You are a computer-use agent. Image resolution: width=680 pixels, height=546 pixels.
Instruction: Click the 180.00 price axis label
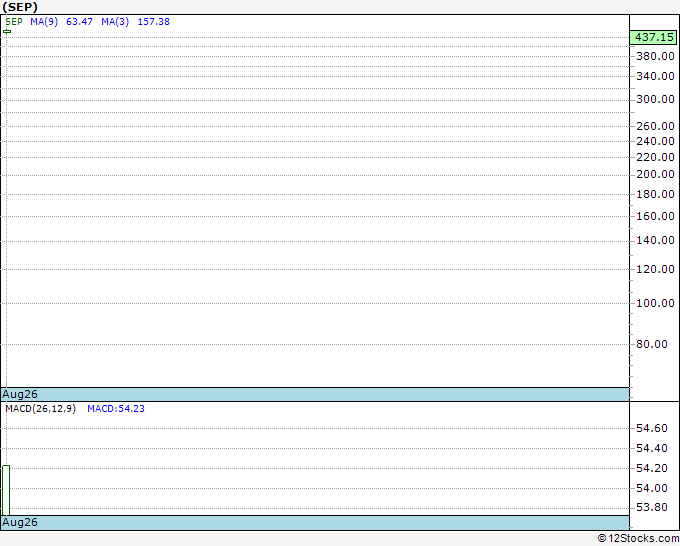click(655, 194)
